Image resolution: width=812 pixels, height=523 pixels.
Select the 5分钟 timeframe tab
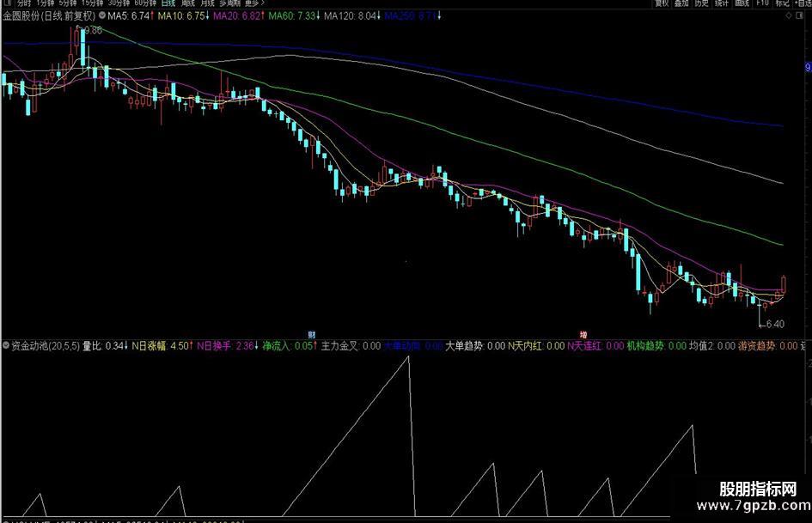[68, 3]
